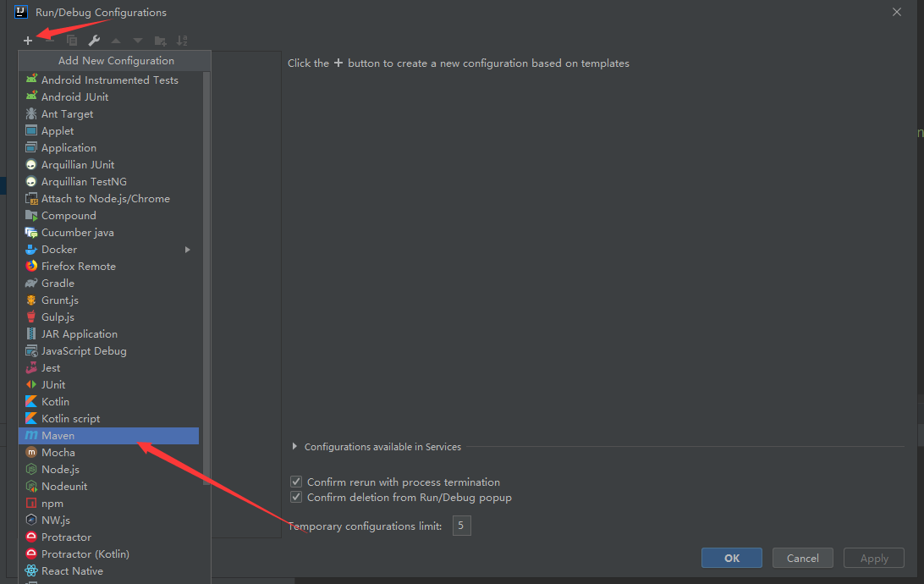The width and height of the screenshot is (924, 584).
Task: Choose NW.js configuration
Action: coord(109,521)
